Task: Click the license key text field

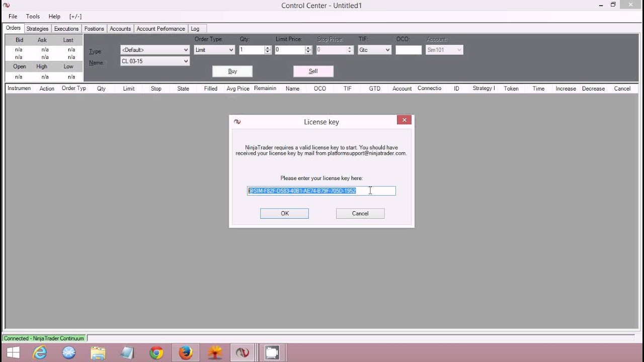Action: point(321,191)
